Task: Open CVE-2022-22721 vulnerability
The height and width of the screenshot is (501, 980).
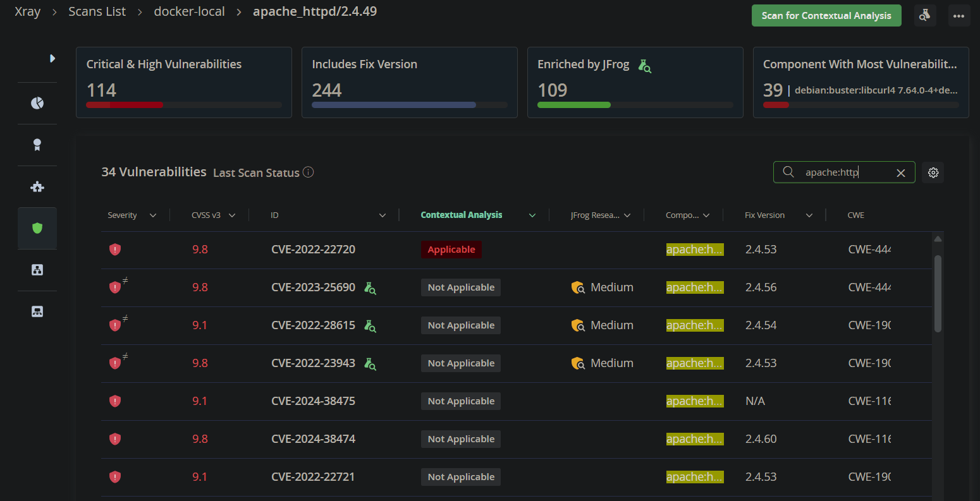Action: point(314,477)
